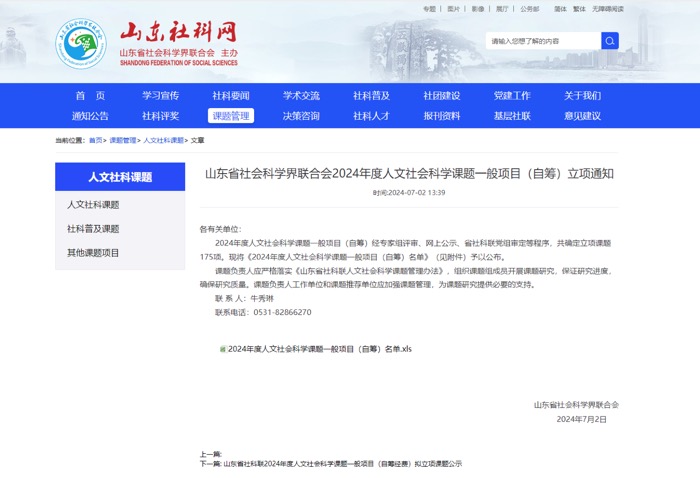Screen dimensions: 700x478
Task: Switch to 繁体 traditional Chinese
Action: click(578, 9)
